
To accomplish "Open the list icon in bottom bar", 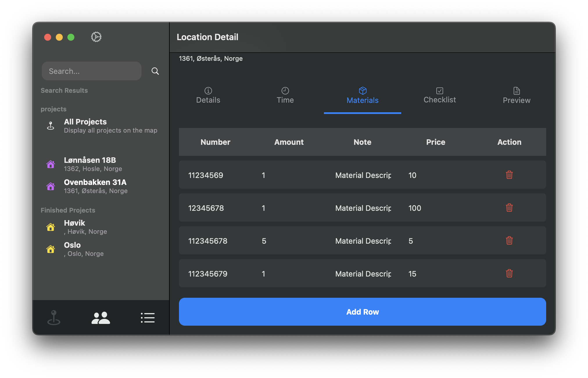I will pos(148,318).
